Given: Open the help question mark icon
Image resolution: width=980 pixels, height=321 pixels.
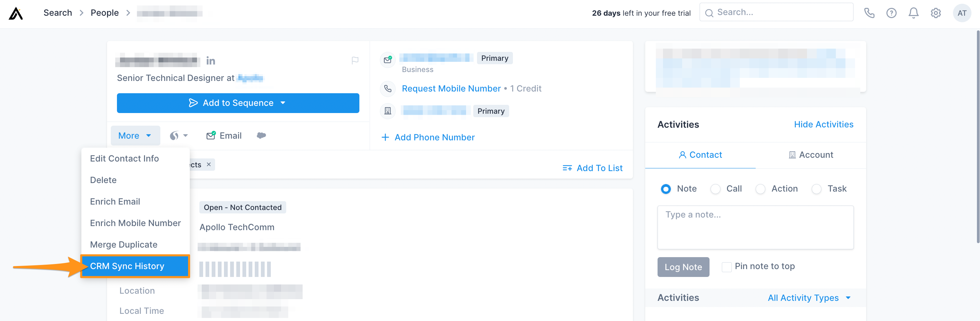Looking at the screenshot, I should click(891, 13).
